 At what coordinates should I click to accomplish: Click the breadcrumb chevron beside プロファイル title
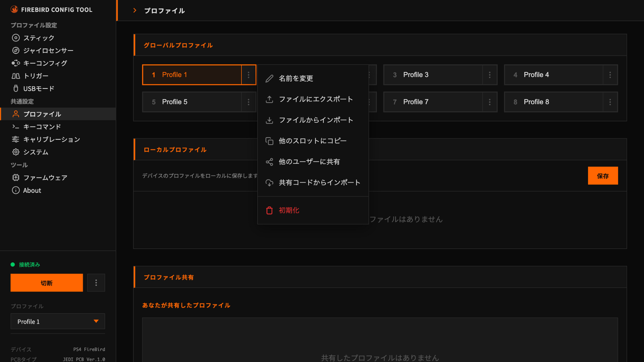coord(135,10)
